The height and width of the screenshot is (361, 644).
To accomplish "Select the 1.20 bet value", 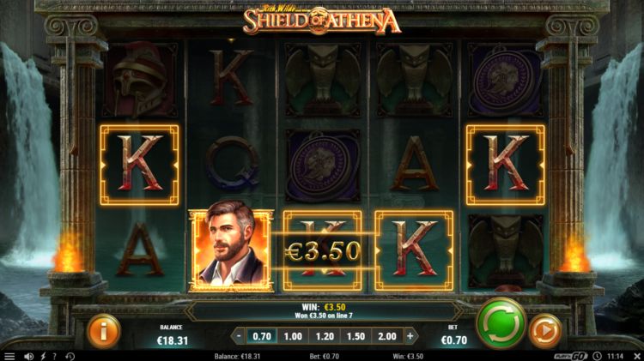I will (325, 336).
